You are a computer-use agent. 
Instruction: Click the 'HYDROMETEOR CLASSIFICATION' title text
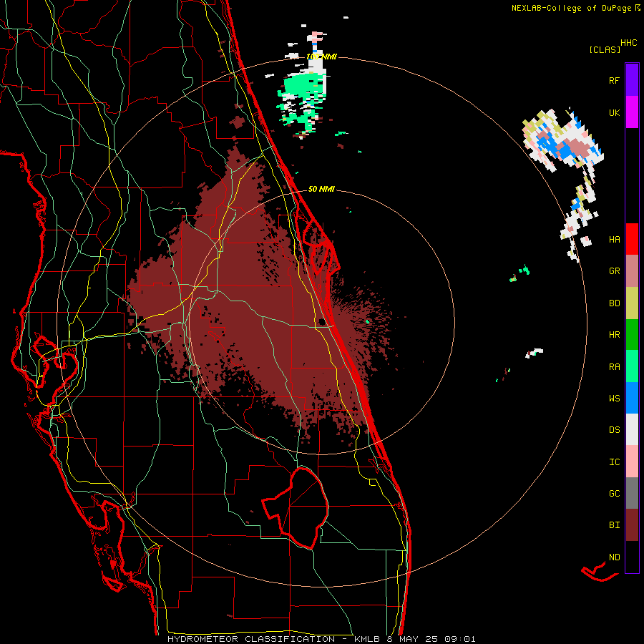point(251,639)
